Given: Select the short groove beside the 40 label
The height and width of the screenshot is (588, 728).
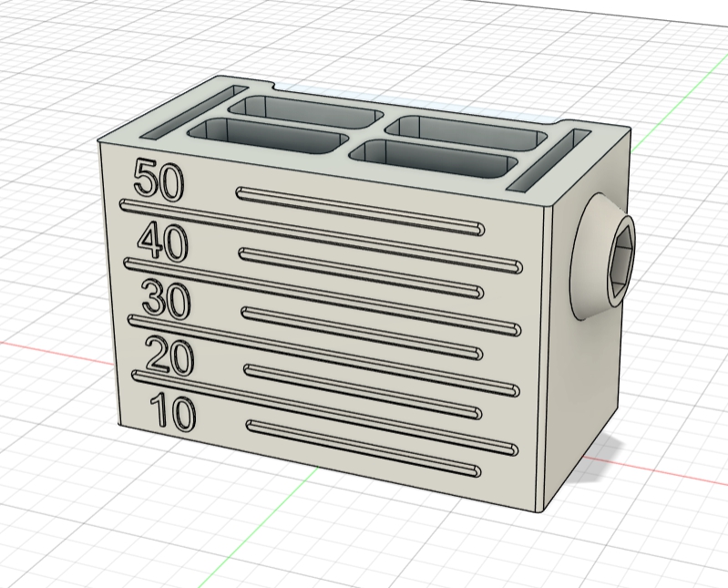Looking at the screenshot, I should click(x=361, y=273).
